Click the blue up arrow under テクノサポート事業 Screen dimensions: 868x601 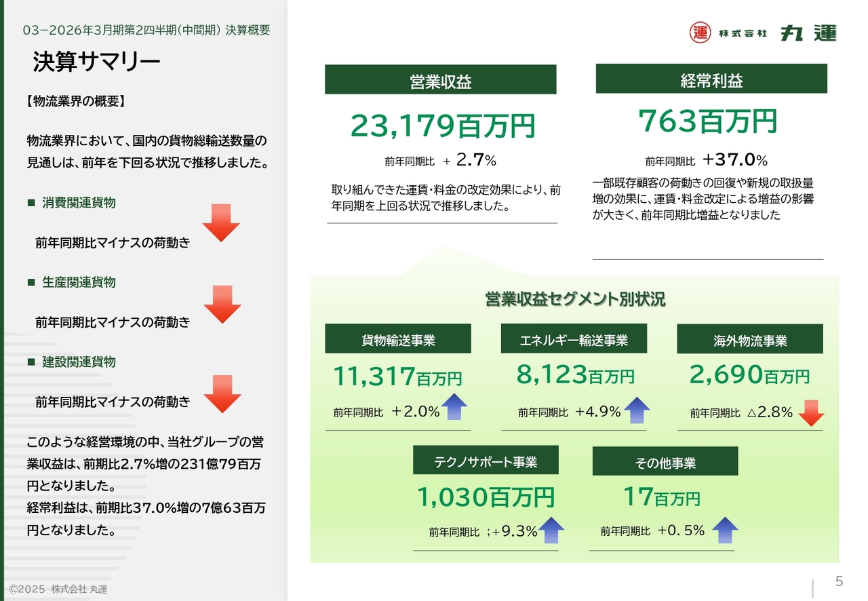[551, 530]
